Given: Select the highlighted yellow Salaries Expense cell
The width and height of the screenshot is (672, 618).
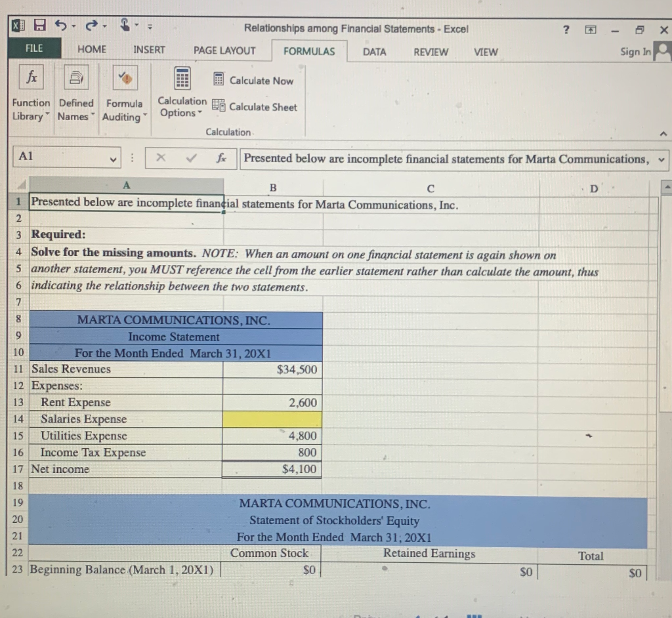Looking at the screenshot, I should (x=272, y=419).
